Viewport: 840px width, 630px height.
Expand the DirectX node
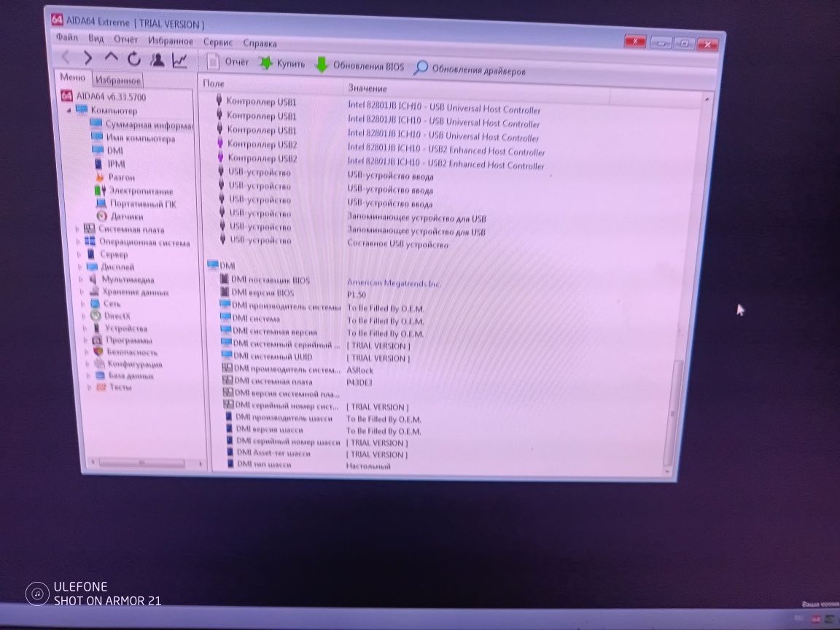[x=84, y=316]
